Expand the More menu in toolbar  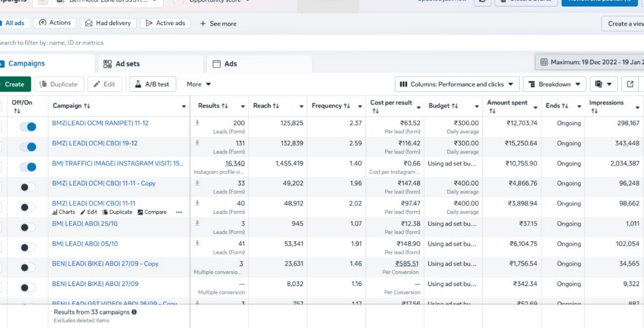coord(199,84)
